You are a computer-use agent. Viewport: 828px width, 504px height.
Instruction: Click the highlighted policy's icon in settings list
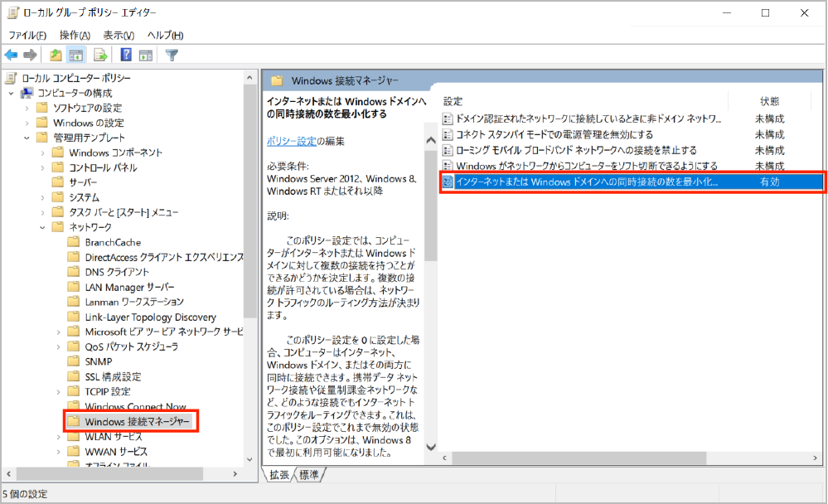coord(448,182)
